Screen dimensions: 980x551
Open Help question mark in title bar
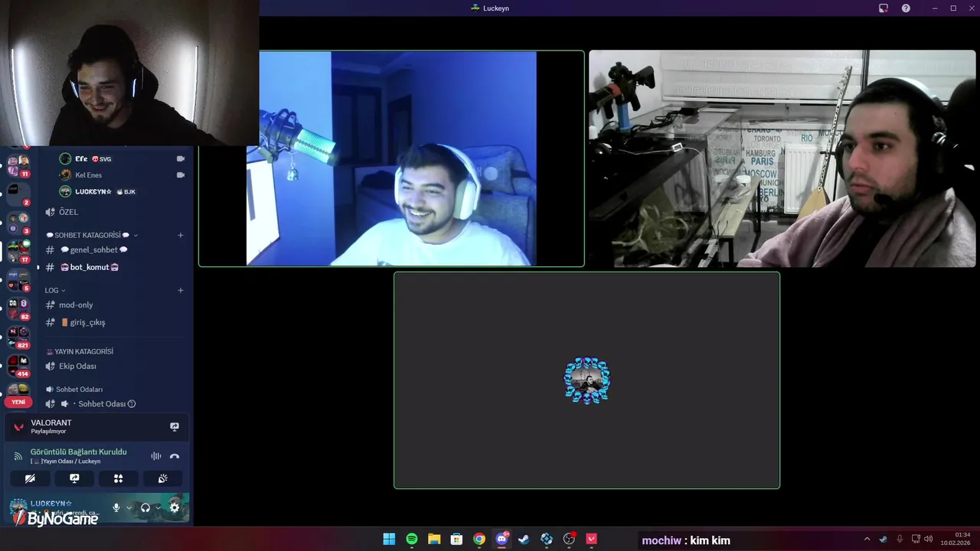coord(906,8)
